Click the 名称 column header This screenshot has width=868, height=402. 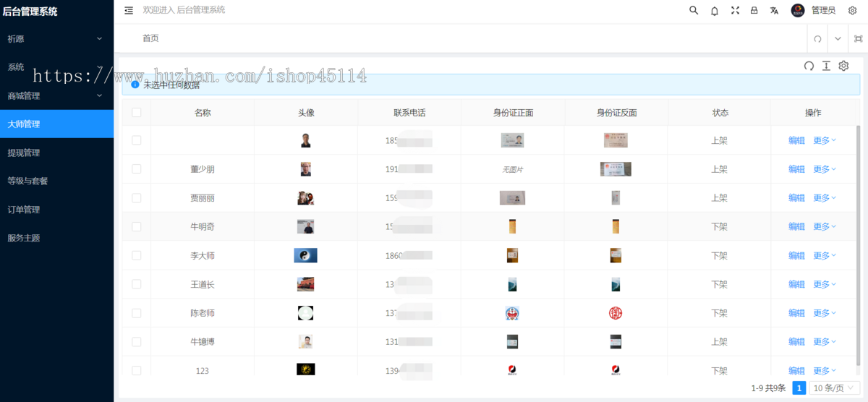click(203, 113)
